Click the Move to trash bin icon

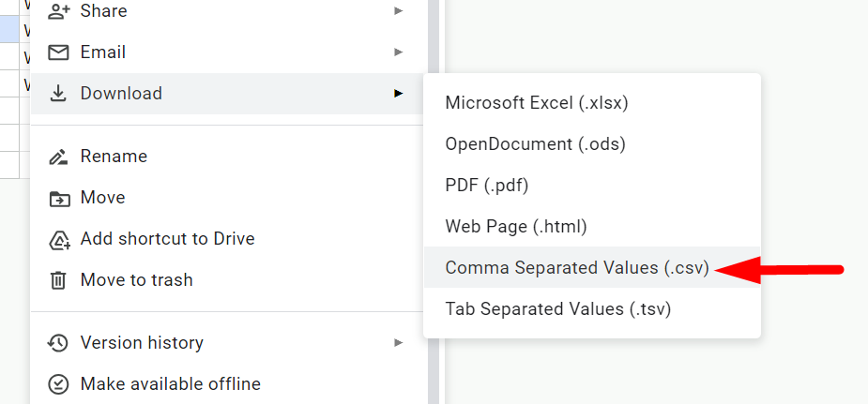tap(58, 280)
